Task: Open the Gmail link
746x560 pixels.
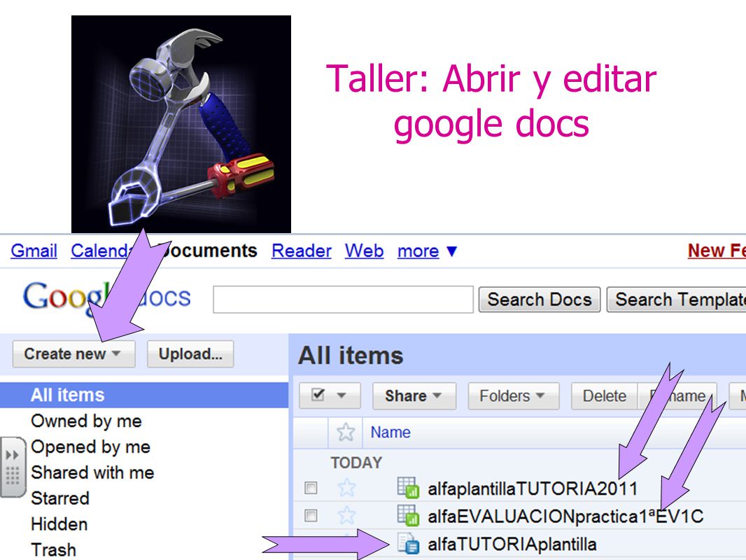Action: 34,251
